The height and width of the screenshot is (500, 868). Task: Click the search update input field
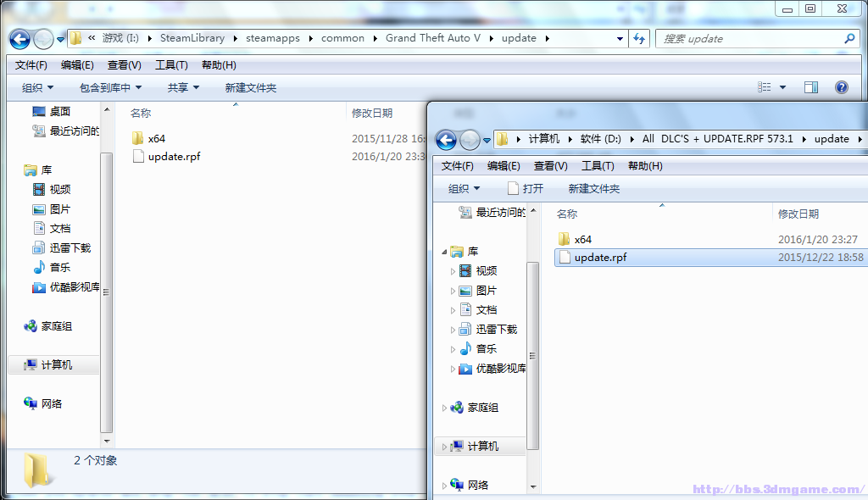(748, 39)
